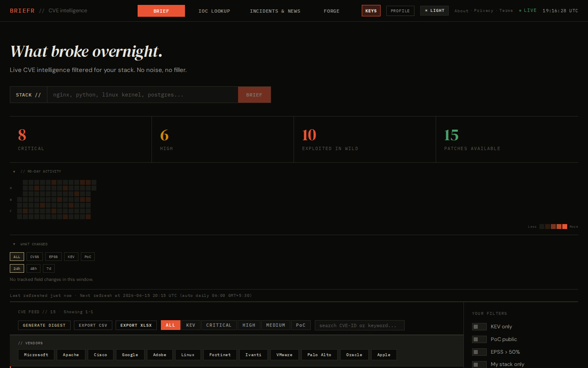
Task: Filter by Ivanti vendor
Action: (254, 355)
